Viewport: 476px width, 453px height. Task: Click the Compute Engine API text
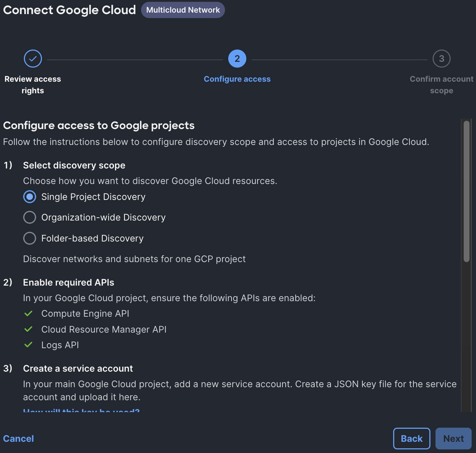point(85,313)
